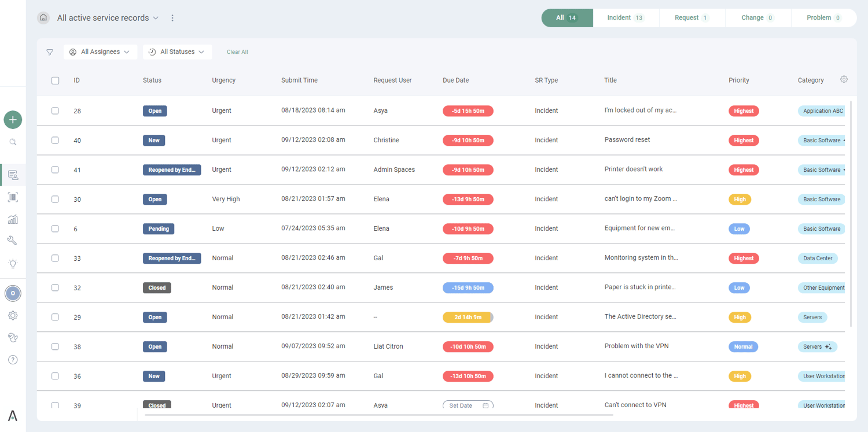Screen dimensions: 868x432
Task: Open the All Statuses dropdown
Action: [177, 51]
